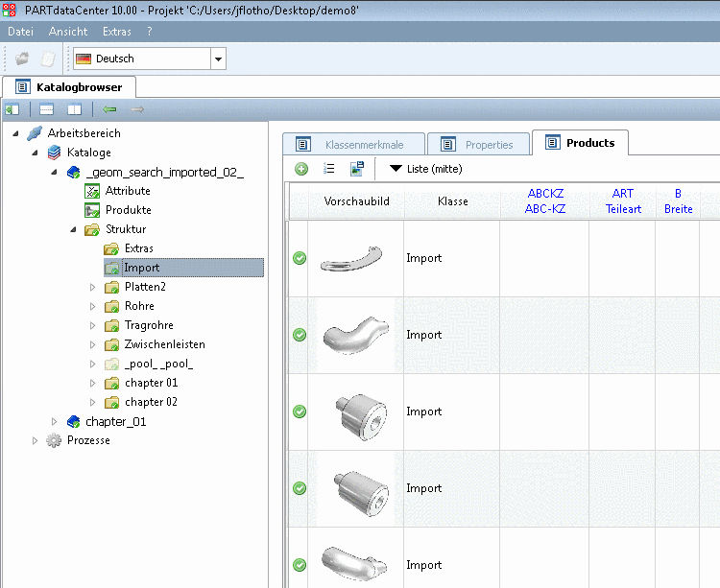Click the Kataloge stacked books icon
The width and height of the screenshot is (720, 588).
pyautogui.click(x=54, y=153)
